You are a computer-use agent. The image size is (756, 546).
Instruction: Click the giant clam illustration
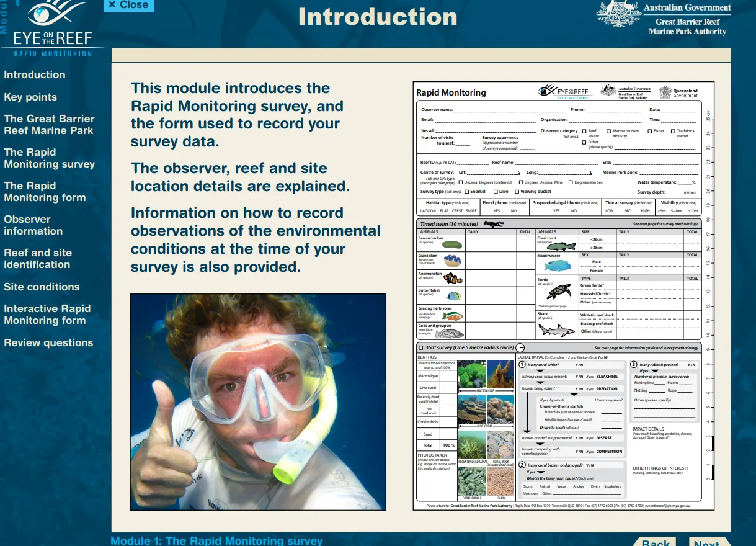pos(451,261)
